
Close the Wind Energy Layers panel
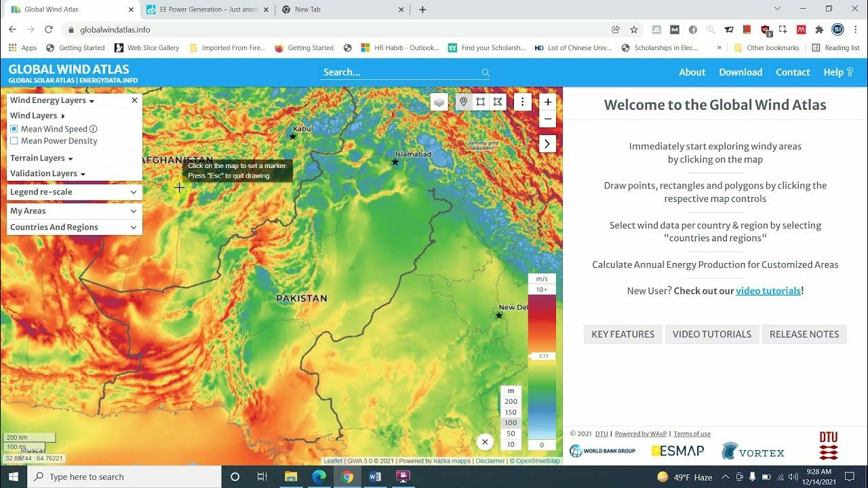tap(134, 100)
